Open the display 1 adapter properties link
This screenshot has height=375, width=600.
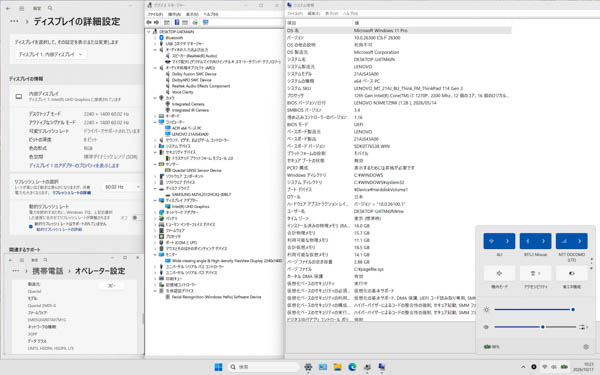click(x=74, y=165)
